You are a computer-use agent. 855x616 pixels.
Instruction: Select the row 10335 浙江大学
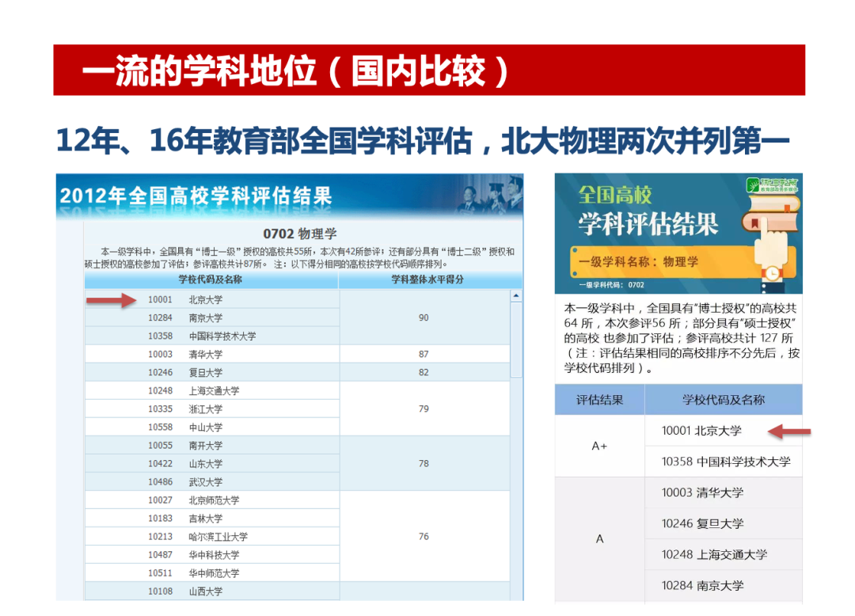click(212, 409)
